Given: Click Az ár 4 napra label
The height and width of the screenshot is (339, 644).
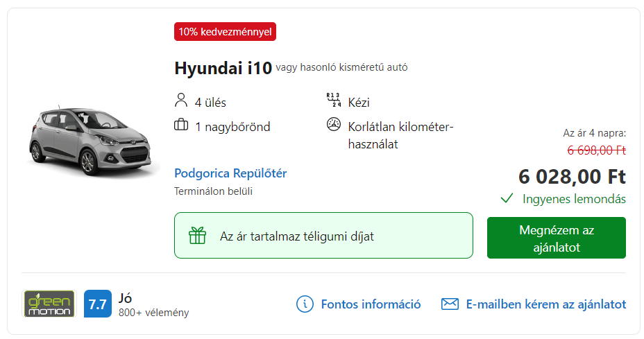Looking at the screenshot, I should pos(594,133).
